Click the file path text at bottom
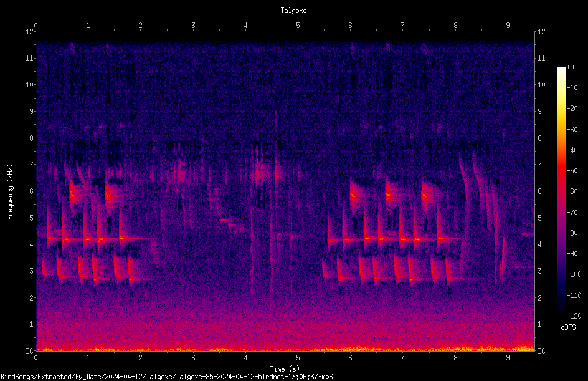The height and width of the screenshot is (381, 588). tap(166, 377)
